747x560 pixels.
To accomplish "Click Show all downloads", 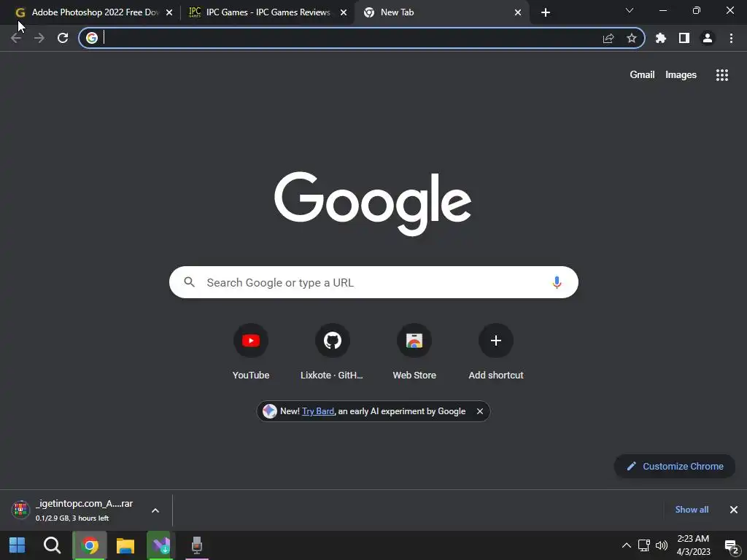I will coord(692,510).
